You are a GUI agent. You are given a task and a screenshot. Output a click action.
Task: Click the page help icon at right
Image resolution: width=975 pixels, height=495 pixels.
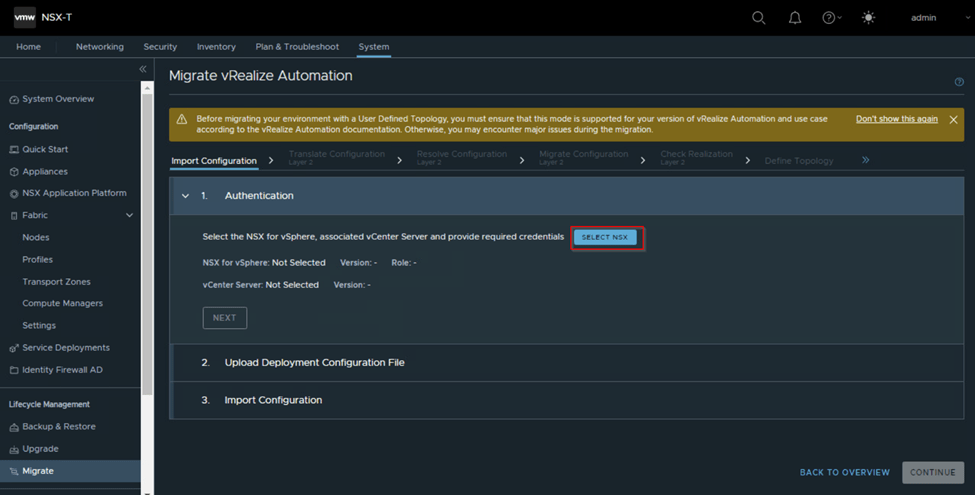coord(959,82)
